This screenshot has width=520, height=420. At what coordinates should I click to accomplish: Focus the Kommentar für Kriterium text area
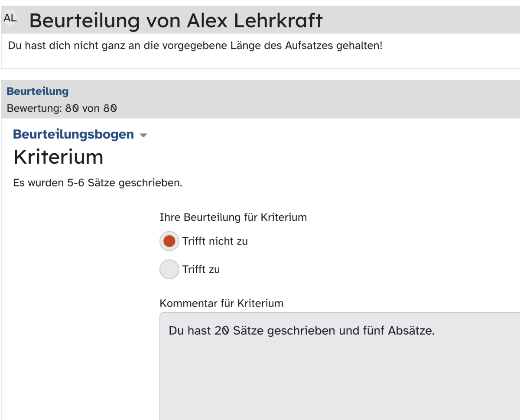tap(340, 366)
